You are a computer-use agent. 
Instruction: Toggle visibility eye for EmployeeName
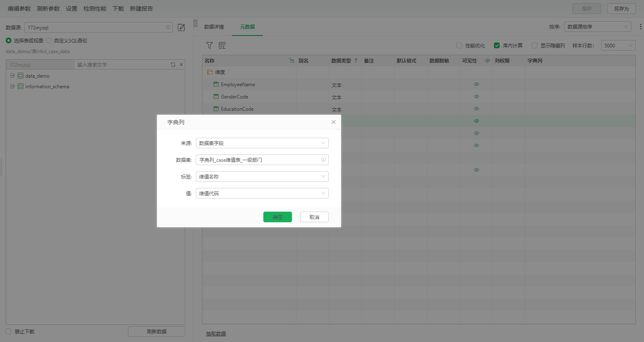pos(476,84)
